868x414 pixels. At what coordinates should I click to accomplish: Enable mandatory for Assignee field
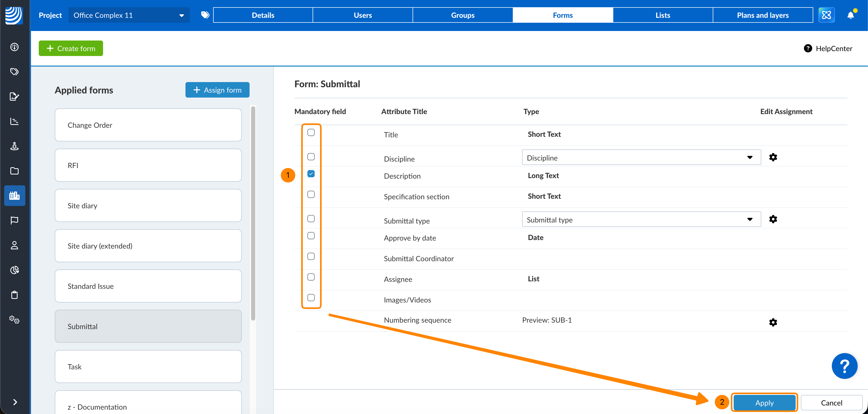[x=311, y=277]
